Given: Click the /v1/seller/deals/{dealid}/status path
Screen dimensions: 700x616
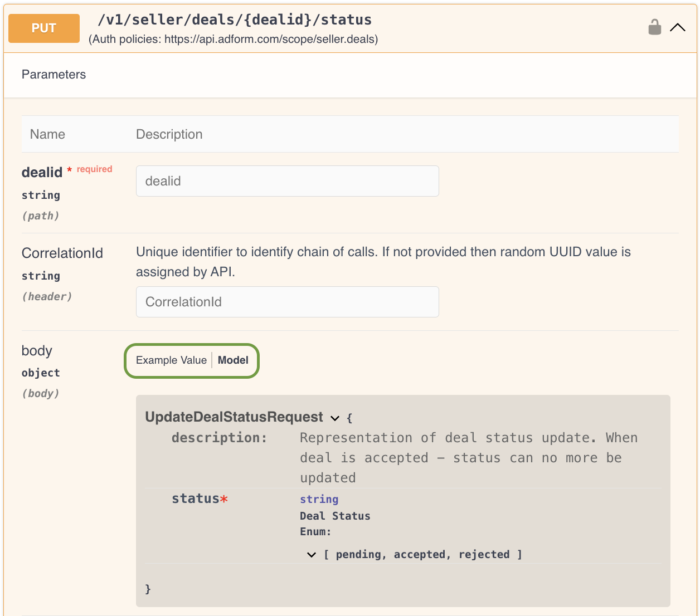Looking at the screenshot, I should coord(235,20).
